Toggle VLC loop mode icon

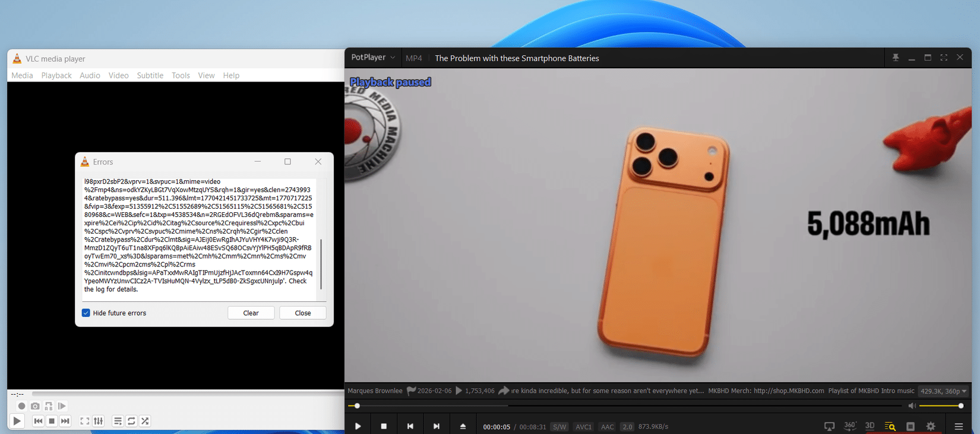tap(131, 421)
